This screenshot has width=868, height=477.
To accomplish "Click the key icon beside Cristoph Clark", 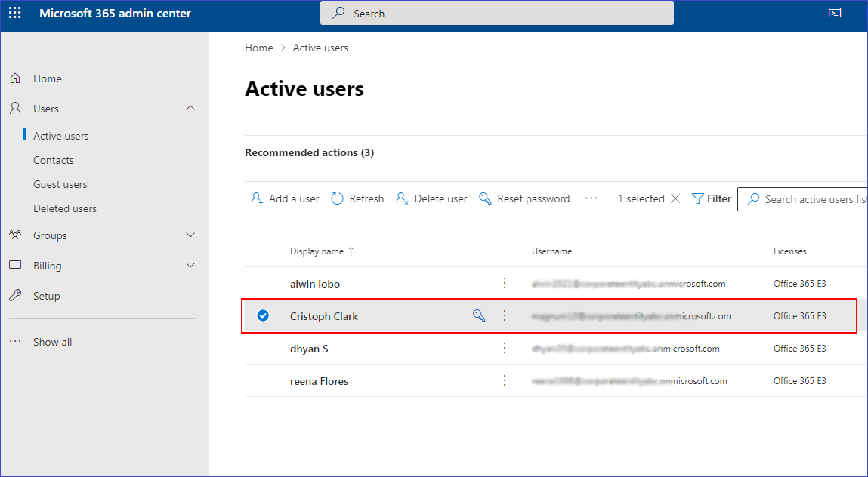I will coord(479,316).
